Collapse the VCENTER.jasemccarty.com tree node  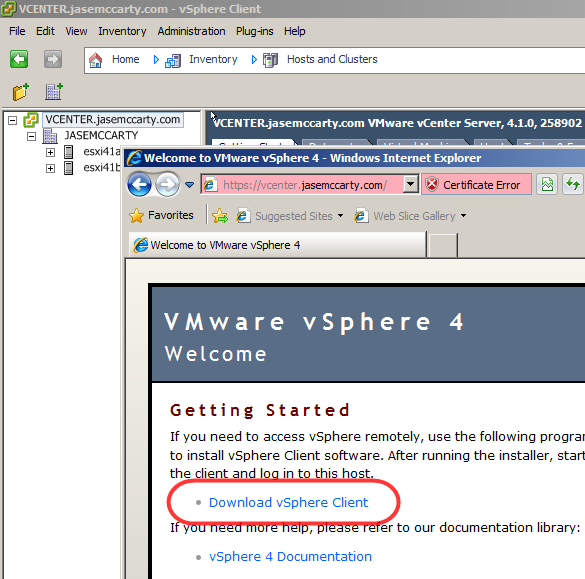click(x=13, y=121)
